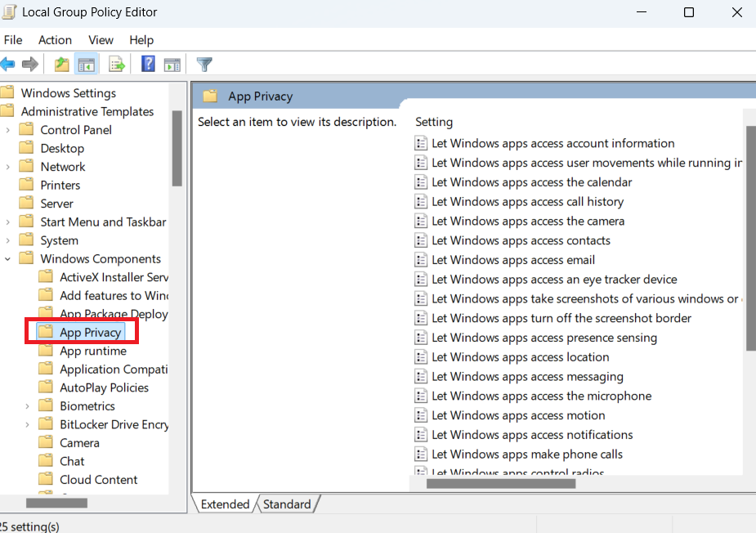The image size is (756, 533).
Task: Open the Action menu
Action: pos(55,40)
